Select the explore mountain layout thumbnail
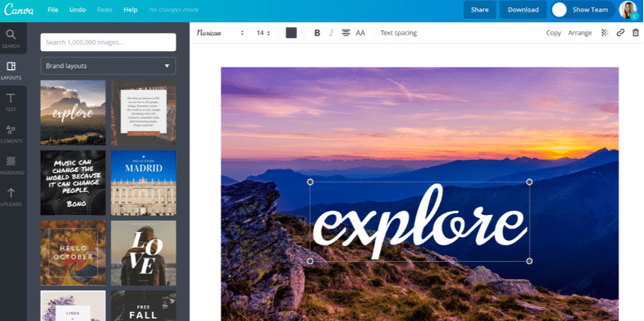The width and height of the screenshot is (644, 321). pyautogui.click(x=72, y=112)
